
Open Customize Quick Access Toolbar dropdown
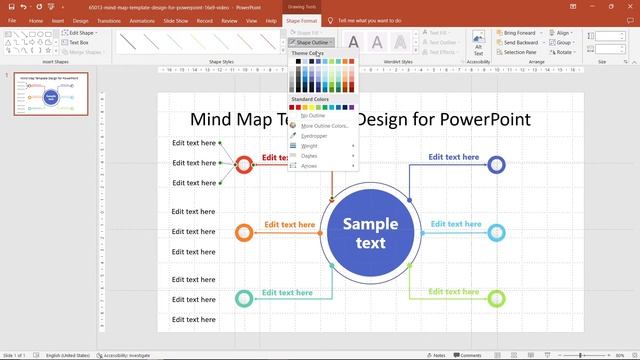(63, 7)
